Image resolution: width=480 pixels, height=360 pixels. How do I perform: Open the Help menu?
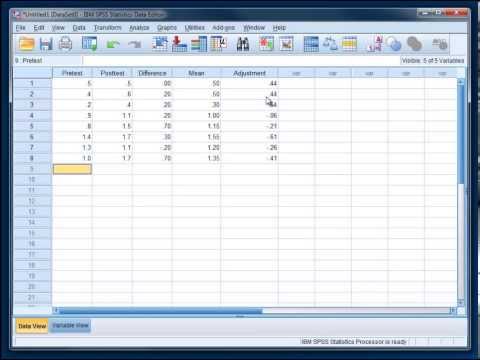[x=279, y=28]
